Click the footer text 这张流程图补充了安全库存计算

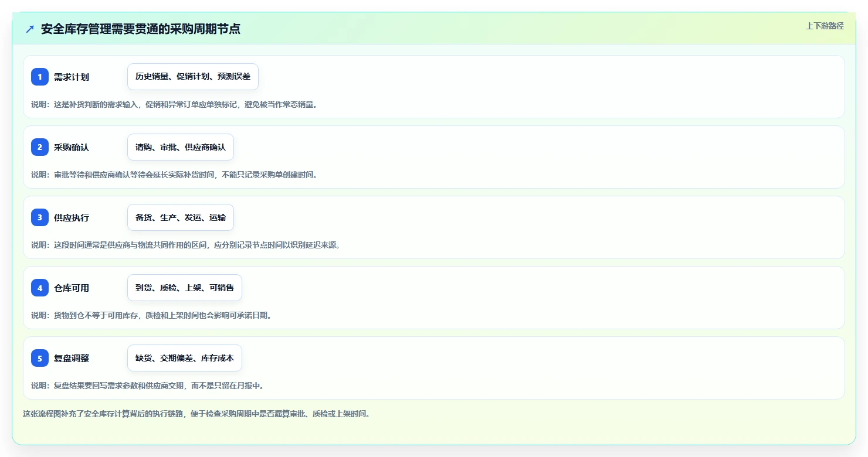[196, 414]
